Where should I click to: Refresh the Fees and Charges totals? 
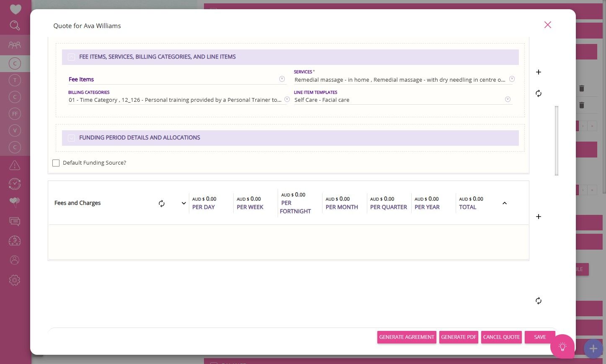(162, 204)
